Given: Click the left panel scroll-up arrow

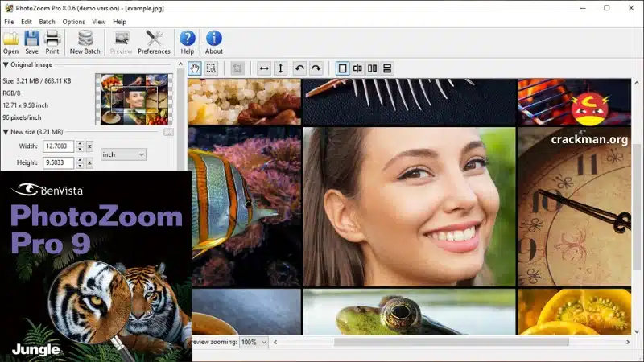Looking at the screenshot, I should tap(180, 64).
